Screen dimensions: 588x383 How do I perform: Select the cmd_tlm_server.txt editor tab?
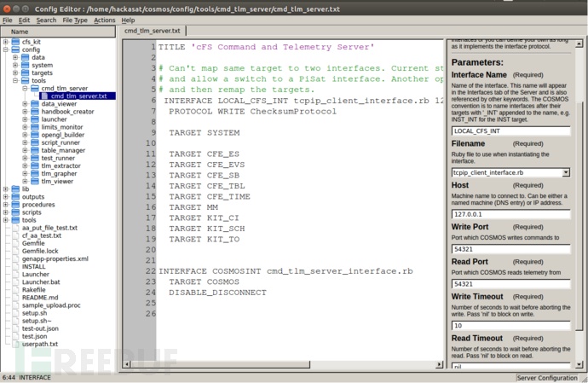153,31
